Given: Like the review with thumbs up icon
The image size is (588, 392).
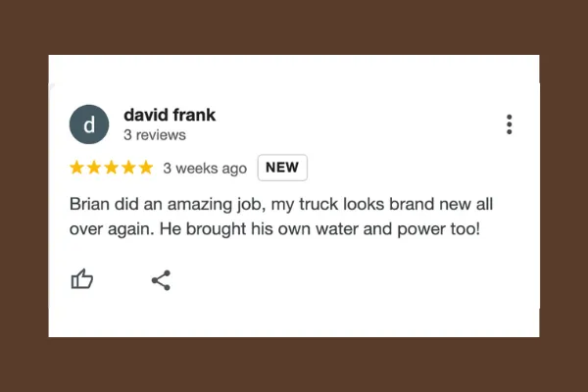Looking at the screenshot, I should (x=81, y=279).
